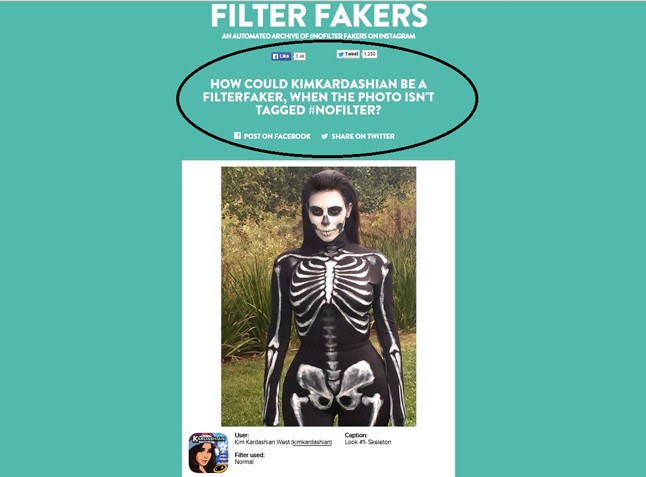Click the Facebook like count bubble
The height and width of the screenshot is (477, 646).
(x=300, y=56)
